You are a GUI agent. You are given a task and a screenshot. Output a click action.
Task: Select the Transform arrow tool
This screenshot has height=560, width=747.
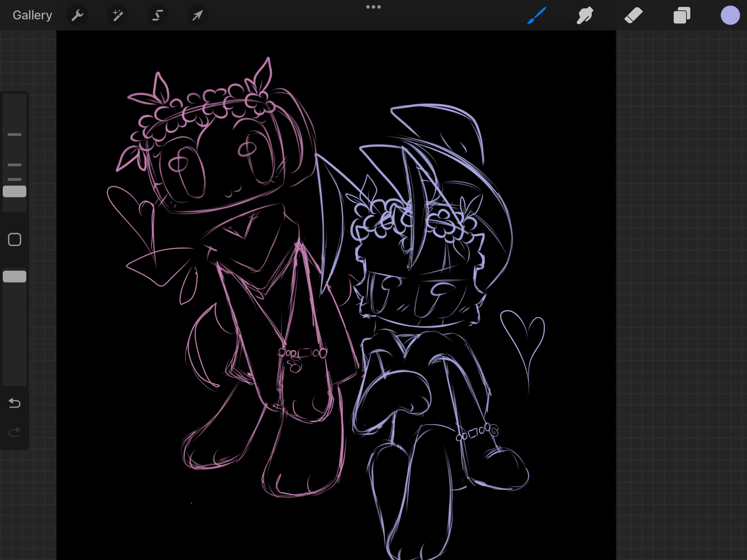pos(197,15)
